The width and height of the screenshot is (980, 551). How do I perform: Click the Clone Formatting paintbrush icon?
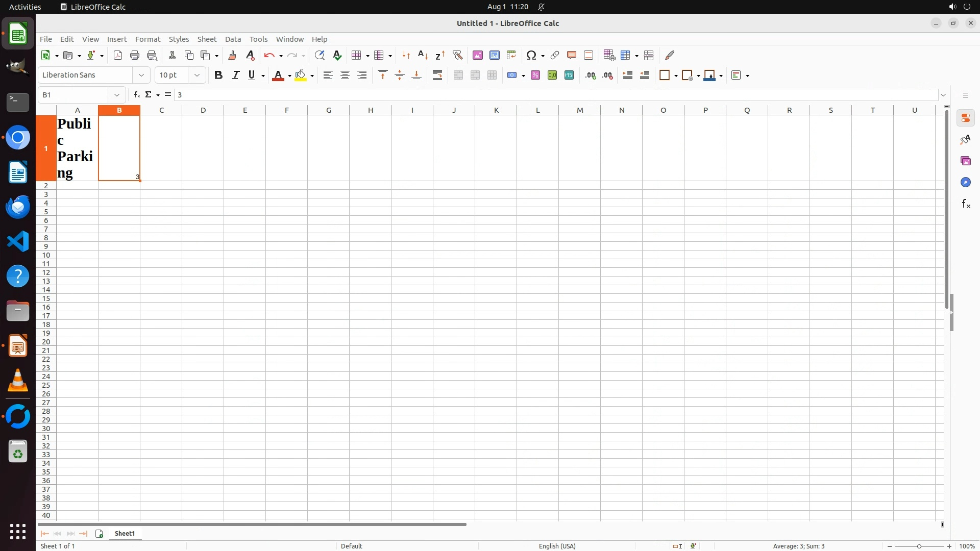232,55
